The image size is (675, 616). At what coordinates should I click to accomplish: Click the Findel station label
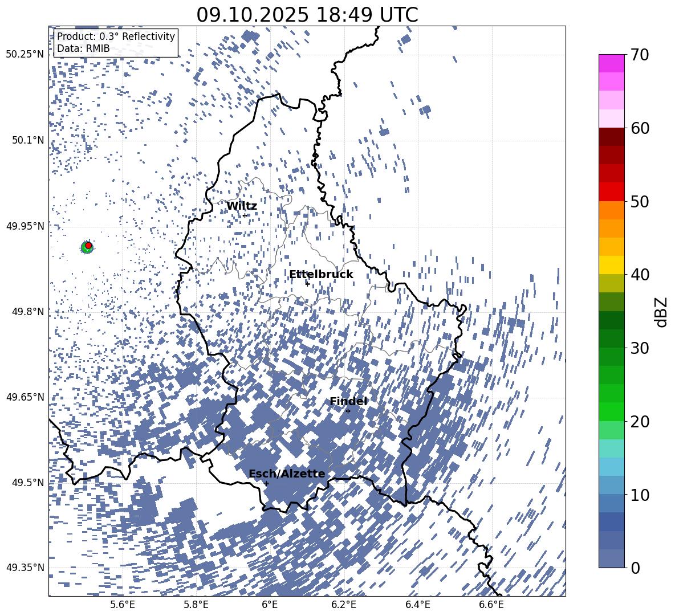(x=348, y=401)
